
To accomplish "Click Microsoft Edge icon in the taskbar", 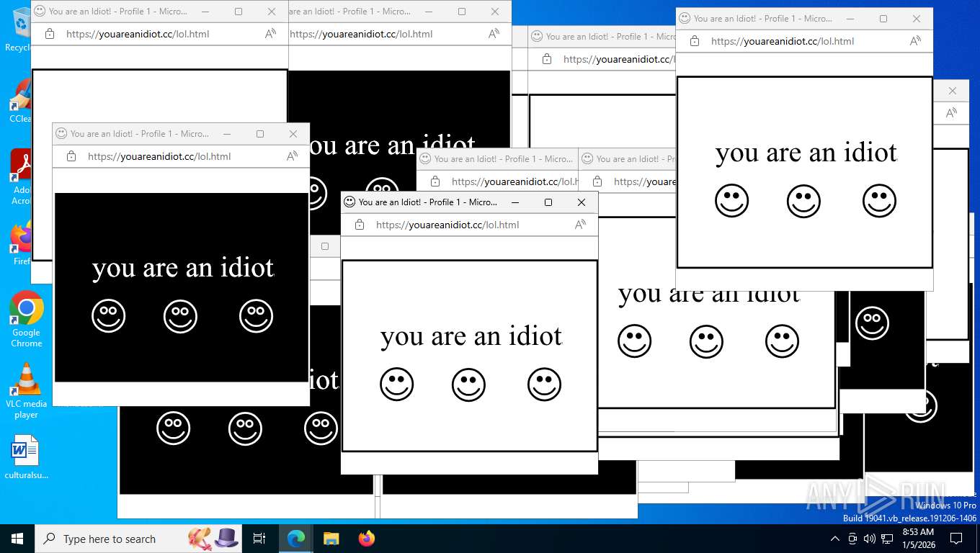I will pyautogui.click(x=295, y=539).
